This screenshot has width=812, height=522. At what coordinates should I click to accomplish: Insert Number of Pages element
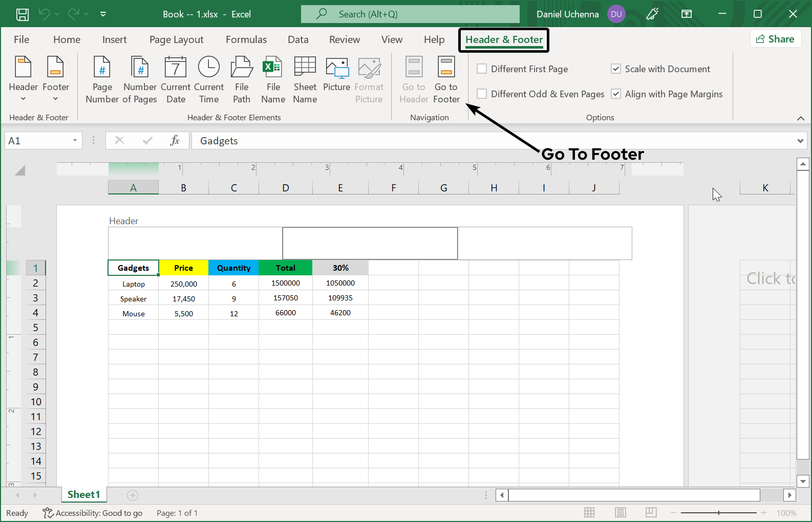point(140,79)
